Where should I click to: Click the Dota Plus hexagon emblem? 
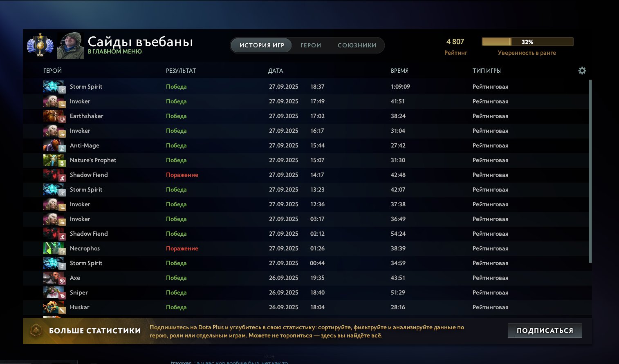(36, 331)
